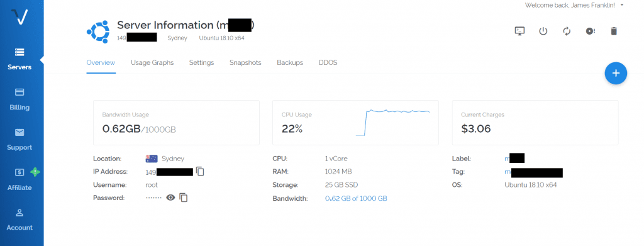Click the Vultr logo in the sidebar
This screenshot has width=644, height=246.
point(19,17)
